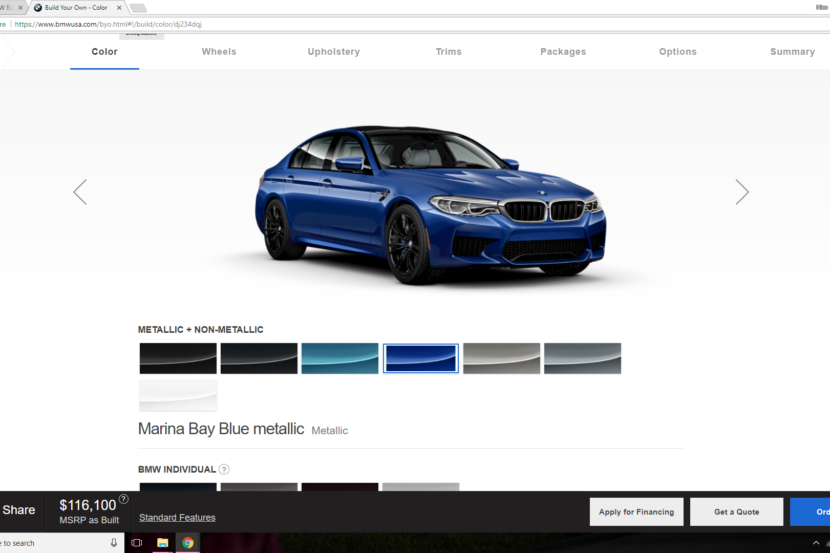
Task: Click the browser address bar URL
Action: tap(108, 24)
